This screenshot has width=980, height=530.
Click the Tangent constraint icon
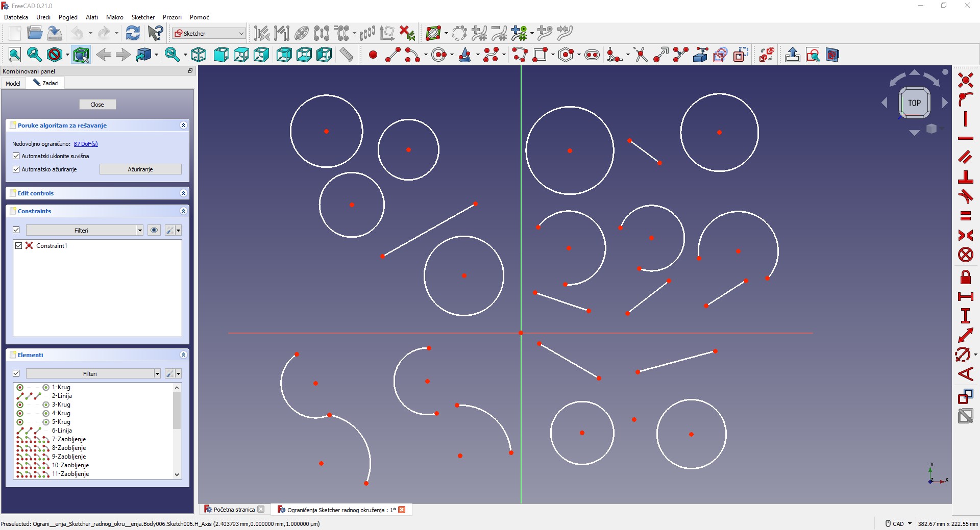(x=965, y=196)
